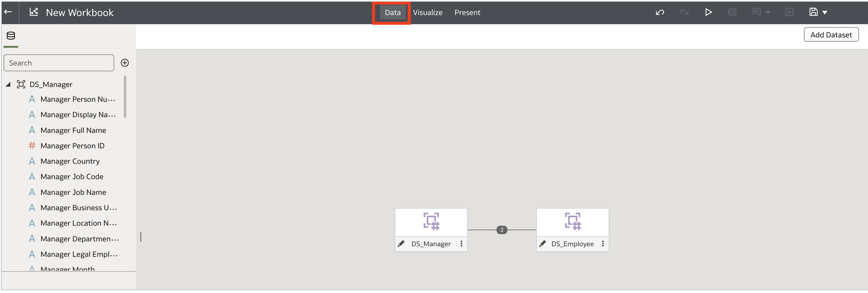The width and height of the screenshot is (868, 293).
Task: Click the back arrow to exit workbook
Action: (8, 12)
